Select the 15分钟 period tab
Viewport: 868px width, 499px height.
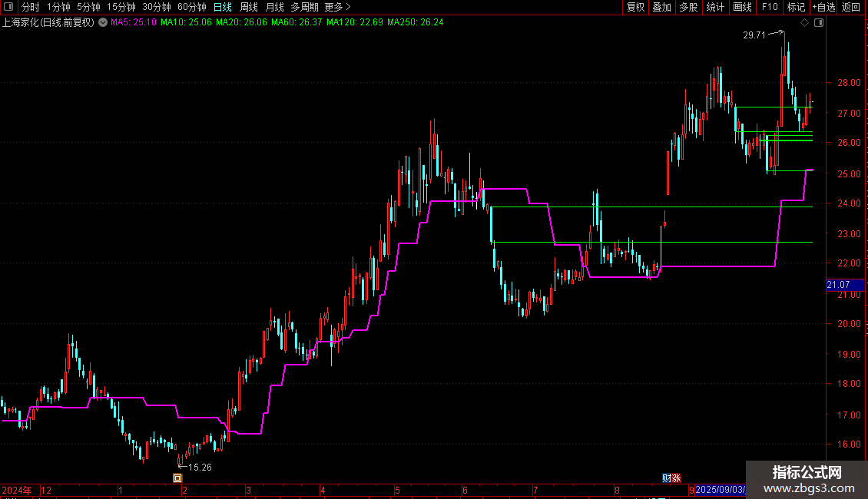click(121, 7)
